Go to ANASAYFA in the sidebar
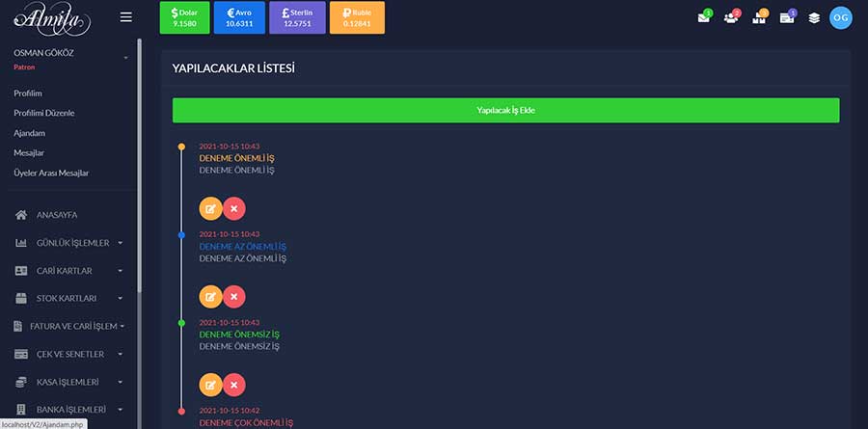Screen dimensions: 868x429 pyautogui.click(x=56, y=214)
